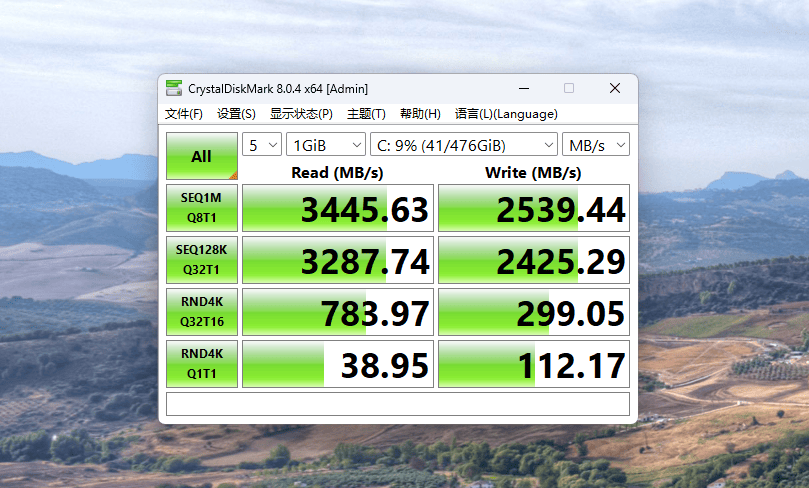Click the SEQ128K read result 3287.74
This screenshot has height=488, width=809.
pyautogui.click(x=338, y=260)
